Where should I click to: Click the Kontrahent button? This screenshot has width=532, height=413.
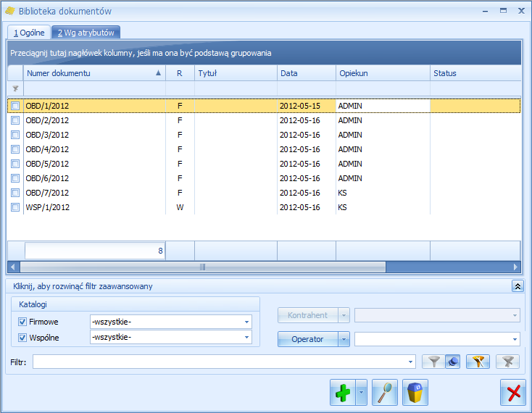pos(308,315)
